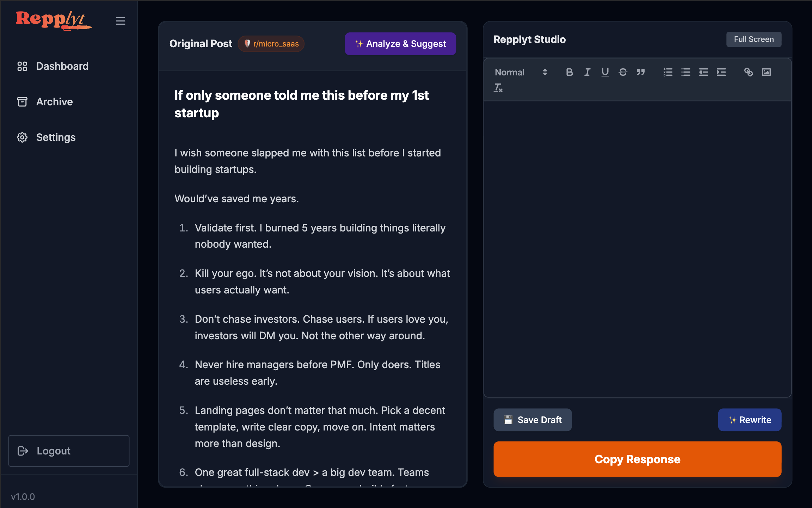Start a bulleted list
The width and height of the screenshot is (812, 508).
[686, 72]
